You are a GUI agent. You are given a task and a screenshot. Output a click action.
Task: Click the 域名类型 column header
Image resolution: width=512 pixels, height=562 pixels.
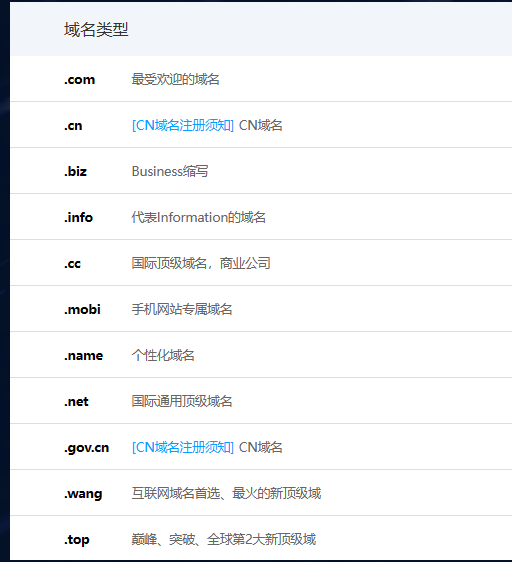(x=96, y=29)
